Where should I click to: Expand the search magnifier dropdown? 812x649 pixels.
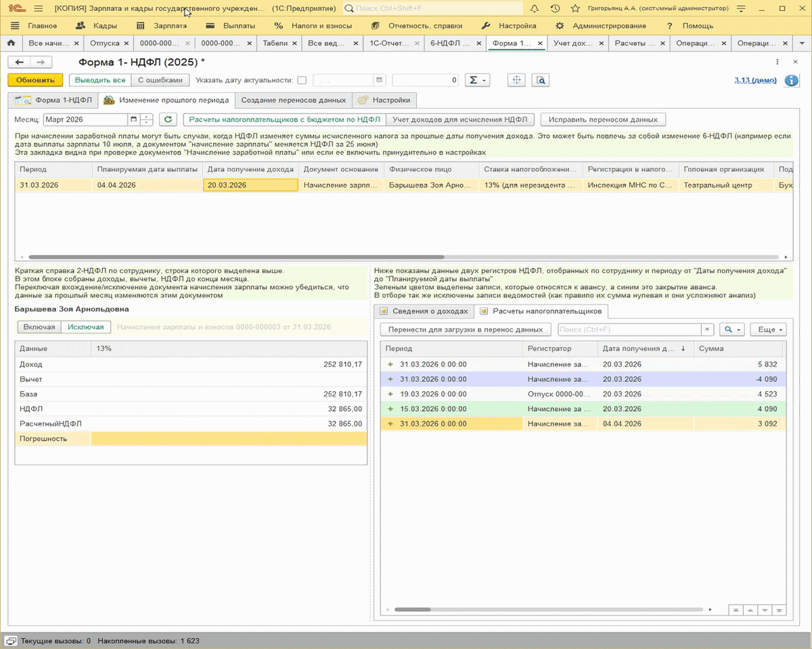point(731,330)
